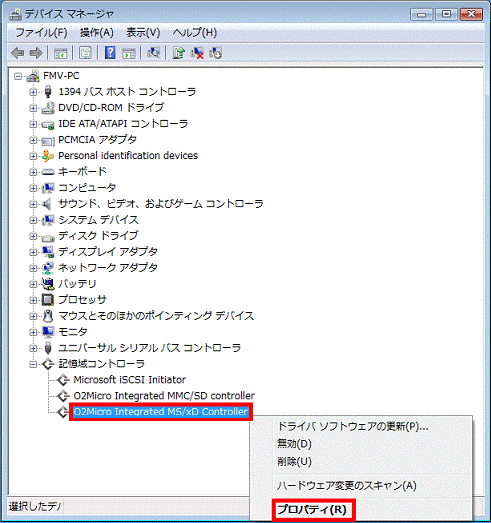The width and height of the screenshot is (491, 523).
Task: Open the 操作(A) menu
Action: (x=97, y=33)
